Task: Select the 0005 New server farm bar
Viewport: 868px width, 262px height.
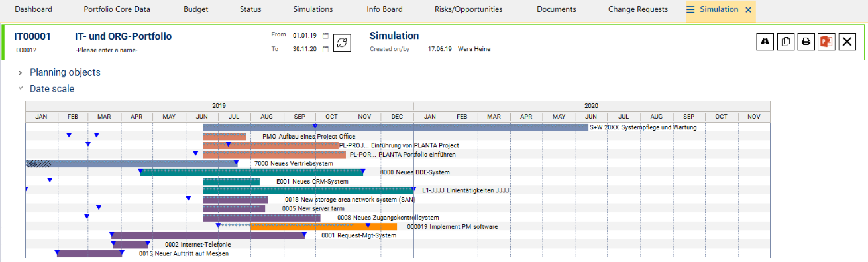Action: pyautogui.click(x=234, y=208)
